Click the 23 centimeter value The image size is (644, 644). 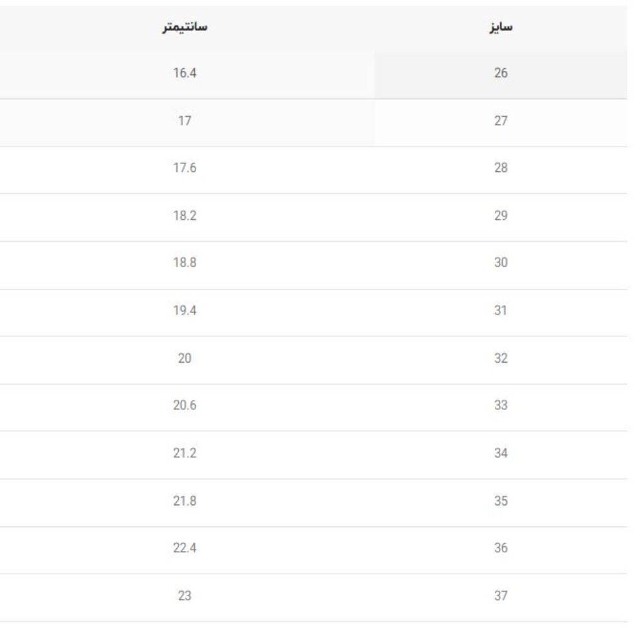185,596
